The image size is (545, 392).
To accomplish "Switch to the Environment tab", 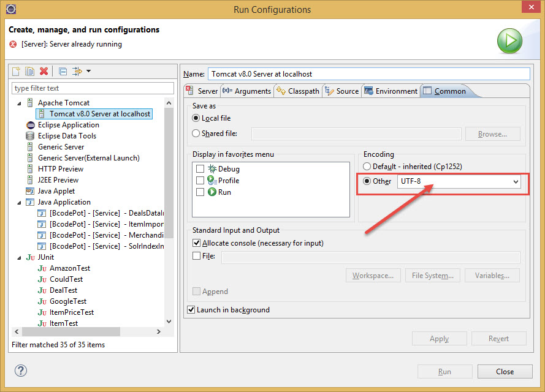I will click(391, 91).
